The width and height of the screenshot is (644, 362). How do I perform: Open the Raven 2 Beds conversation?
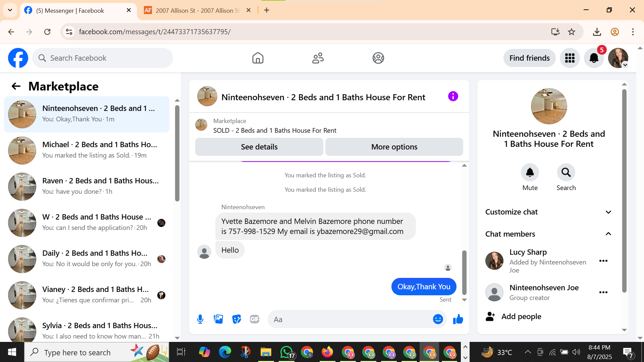tap(87, 187)
